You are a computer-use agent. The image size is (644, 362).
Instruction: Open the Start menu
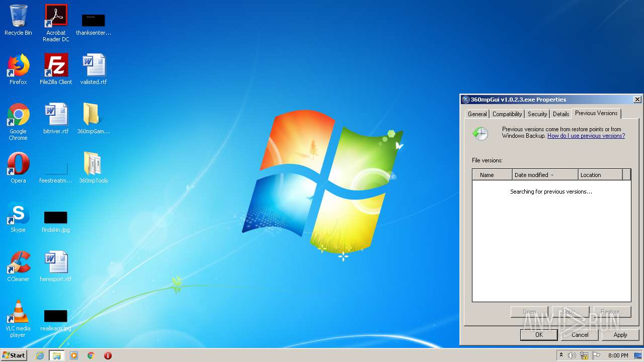[x=14, y=355]
